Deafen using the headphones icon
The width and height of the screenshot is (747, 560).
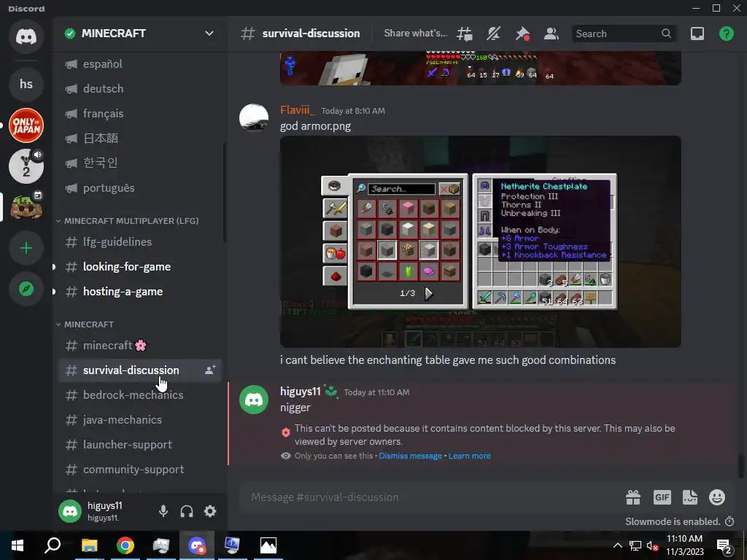[x=187, y=511]
